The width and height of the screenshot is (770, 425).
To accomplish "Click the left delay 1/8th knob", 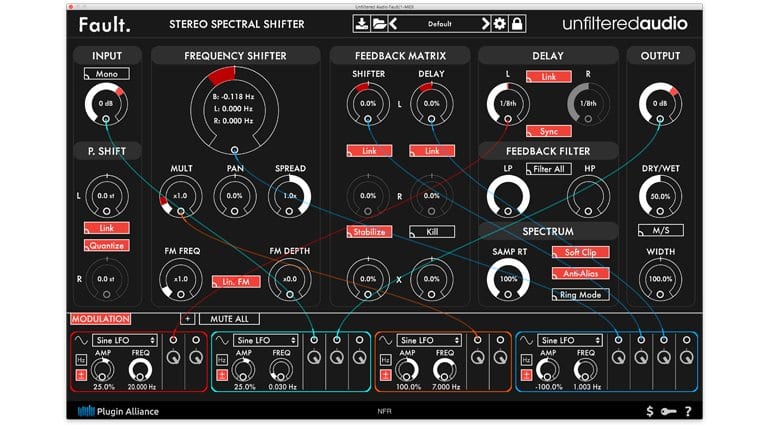I will click(508, 104).
